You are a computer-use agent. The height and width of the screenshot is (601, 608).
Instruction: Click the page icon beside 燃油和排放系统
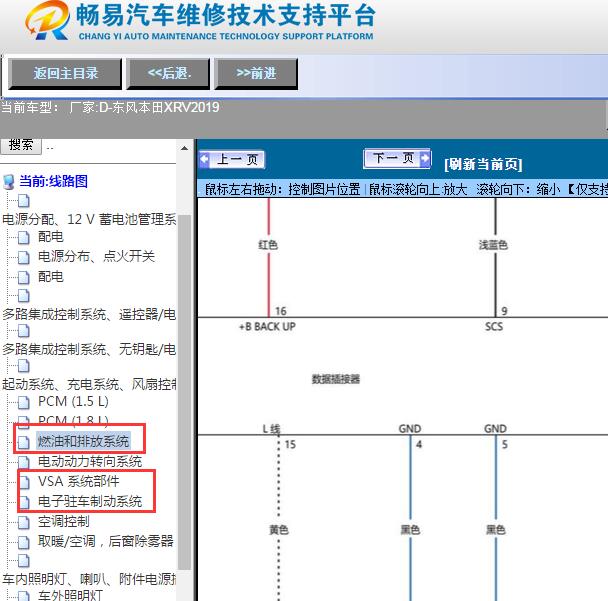tap(24, 442)
